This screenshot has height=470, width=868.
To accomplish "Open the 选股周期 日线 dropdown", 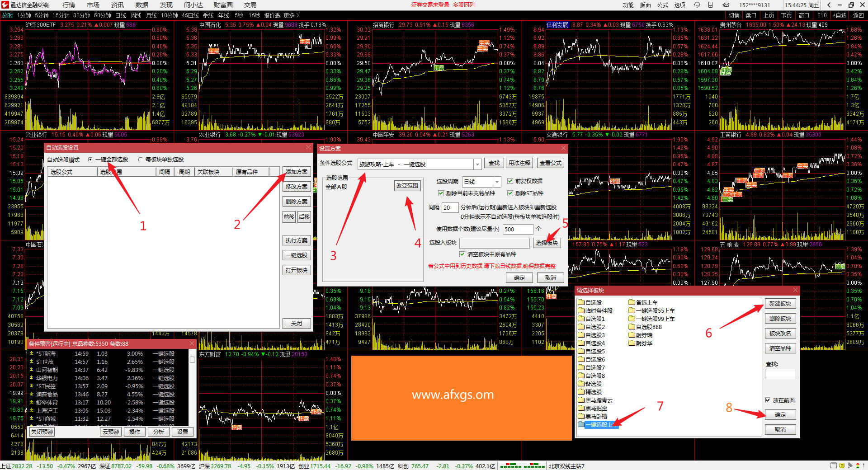I will pyautogui.click(x=497, y=182).
